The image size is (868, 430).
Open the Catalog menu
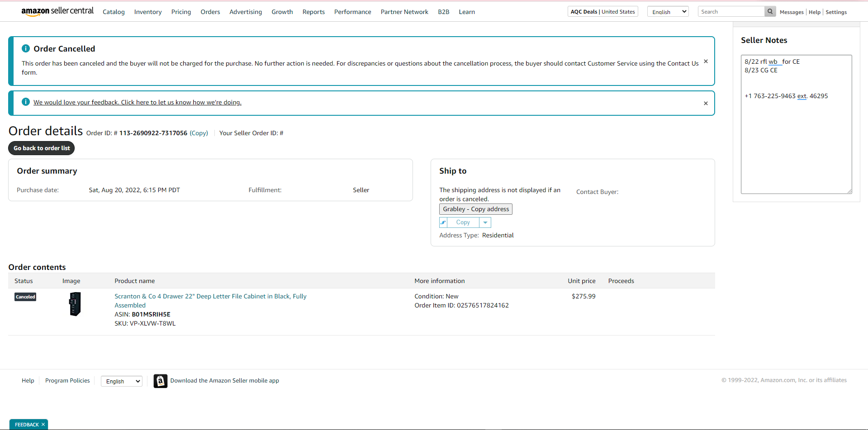tap(114, 12)
